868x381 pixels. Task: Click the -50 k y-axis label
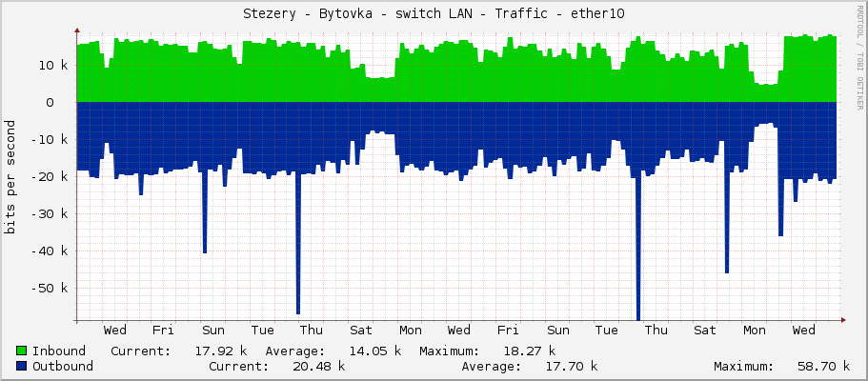50,288
